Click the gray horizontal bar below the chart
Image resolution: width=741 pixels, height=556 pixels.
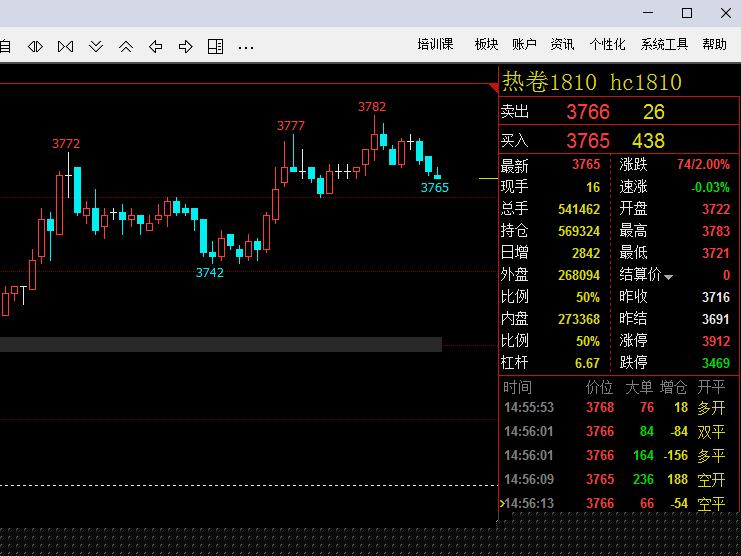(220, 344)
